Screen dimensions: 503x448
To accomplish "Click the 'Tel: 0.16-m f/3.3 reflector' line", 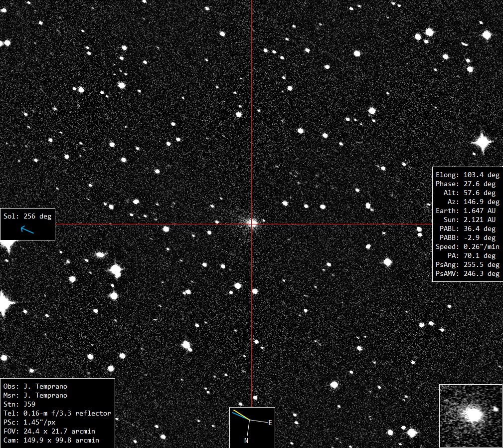I will coord(57,414).
